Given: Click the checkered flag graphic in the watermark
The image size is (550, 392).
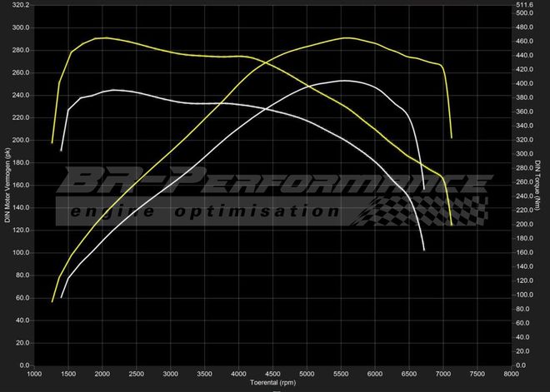Looking at the screenshot, I should point(417,211).
